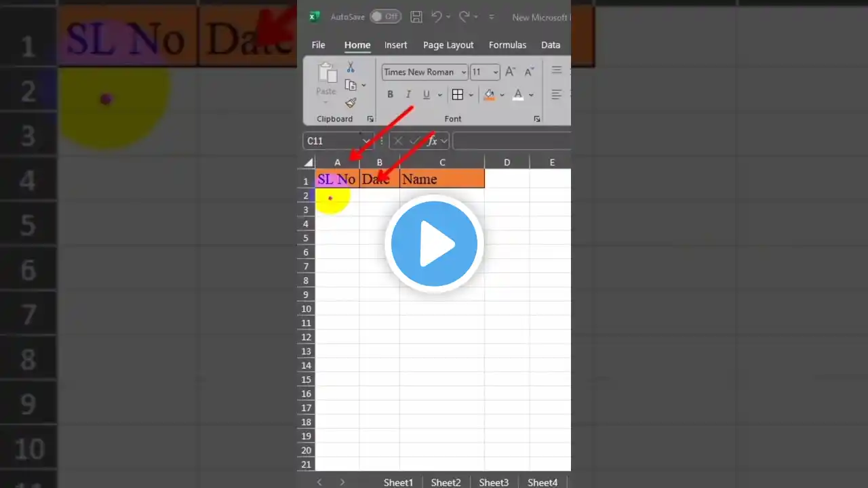Viewport: 868px width, 488px height.
Task: Click the Excel app logo icon
Action: pos(315,17)
